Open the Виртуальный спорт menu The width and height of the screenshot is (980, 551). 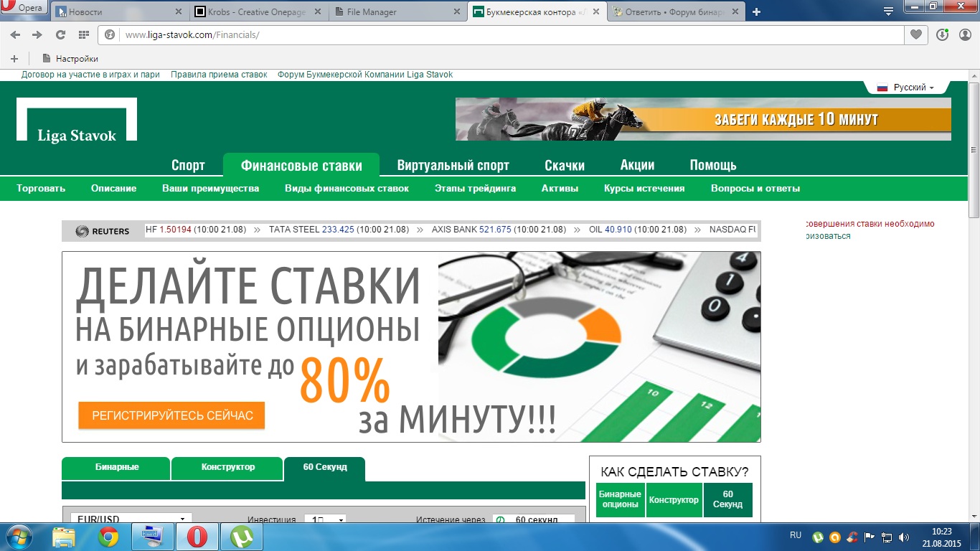pyautogui.click(x=453, y=166)
